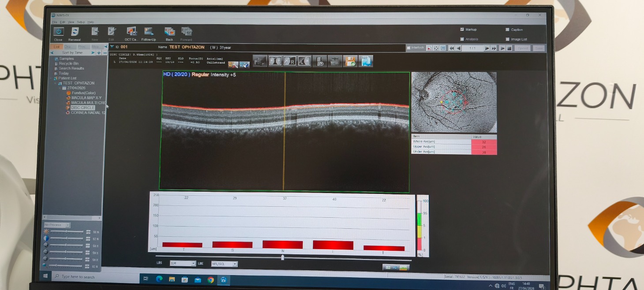Tick the Image List checkbox
The height and width of the screenshot is (290, 644).
tap(507, 39)
